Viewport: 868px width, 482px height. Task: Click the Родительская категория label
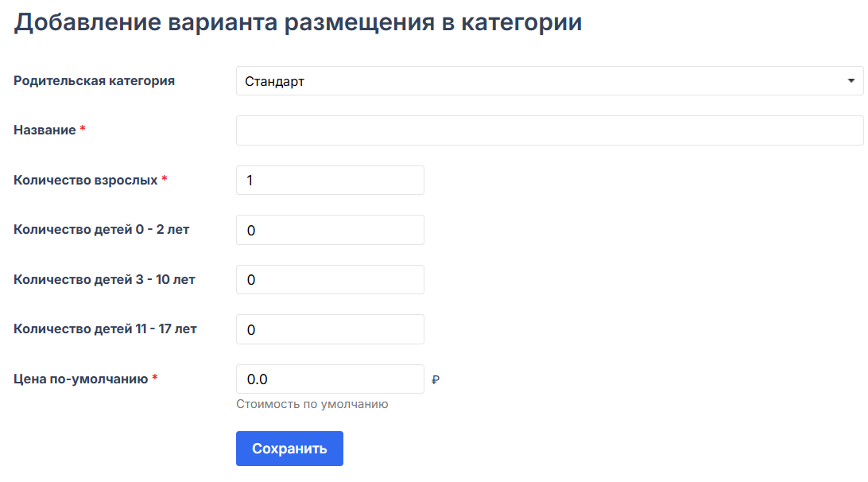[94, 80]
